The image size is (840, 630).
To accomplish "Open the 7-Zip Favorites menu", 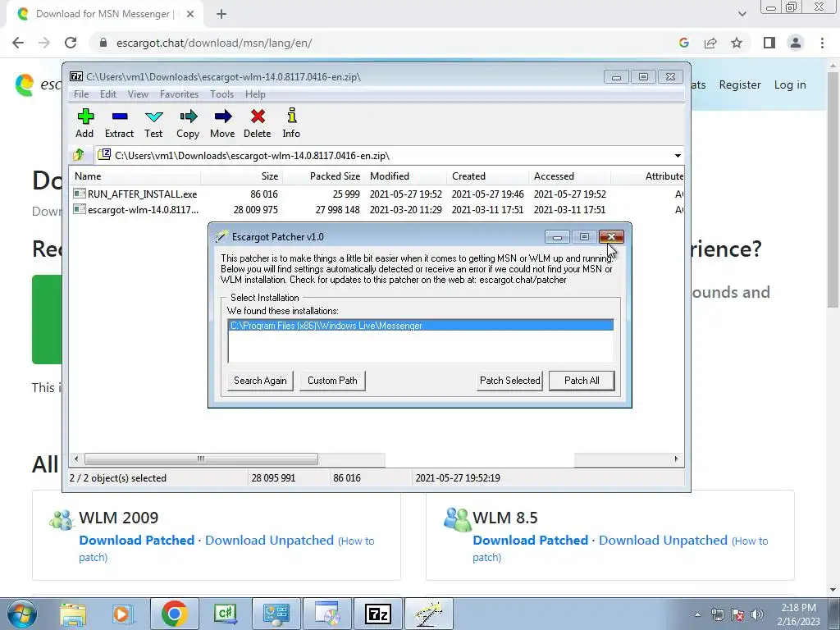I will tap(179, 94).
